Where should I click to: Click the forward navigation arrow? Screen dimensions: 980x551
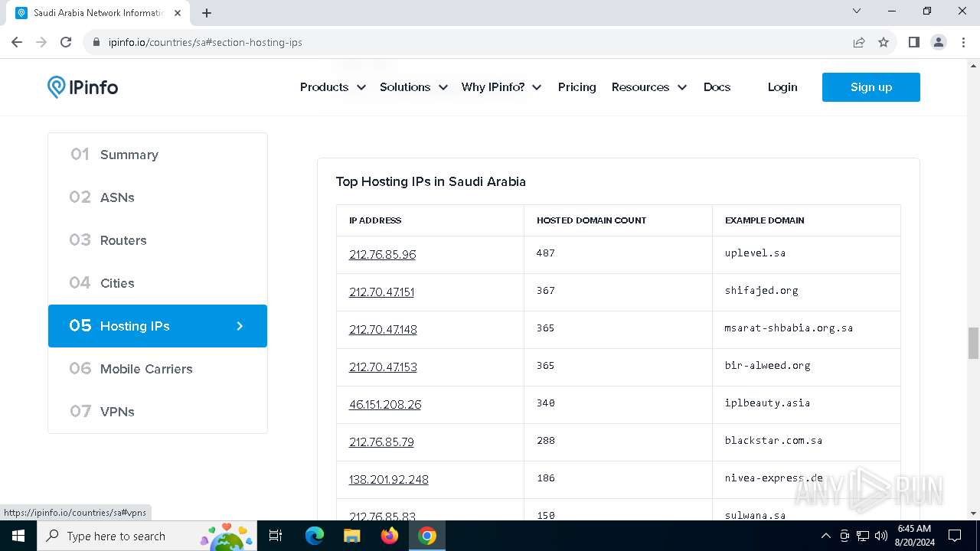pyautogui.click(x=41, y=42)
